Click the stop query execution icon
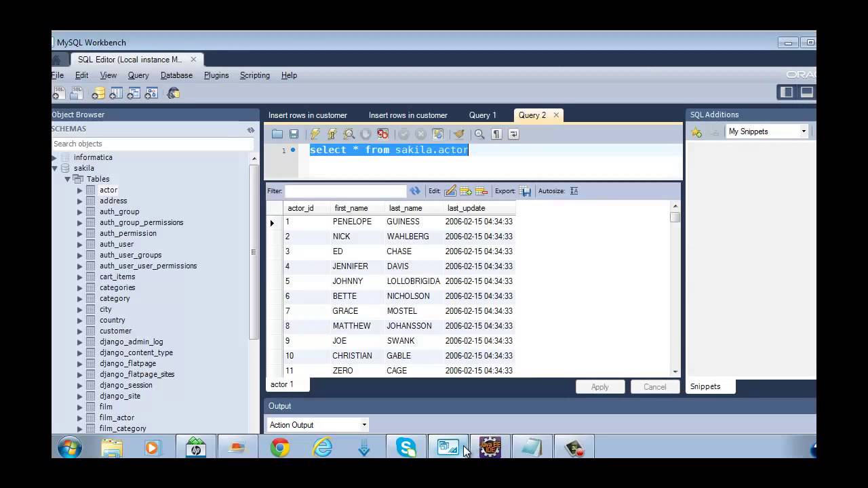The height and width of the screenshot is (488, 868). click(366, 134)
